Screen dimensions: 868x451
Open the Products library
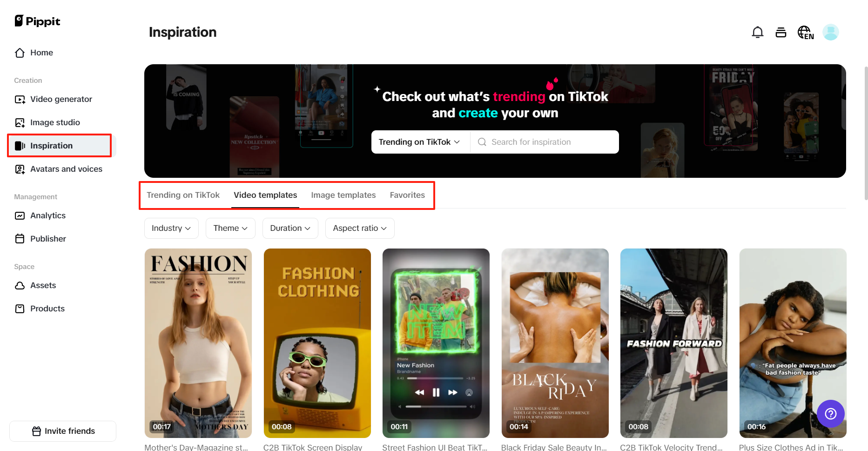[47, 308]
